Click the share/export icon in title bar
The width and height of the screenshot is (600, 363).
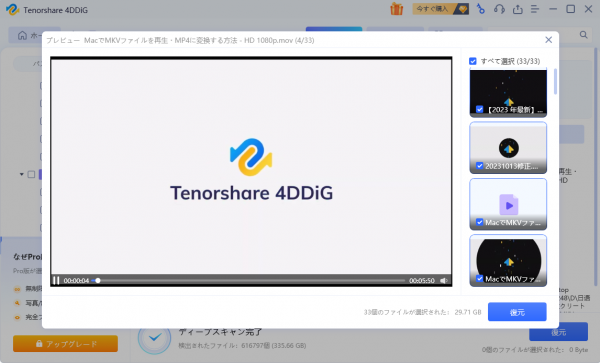(x=517, y=9)
